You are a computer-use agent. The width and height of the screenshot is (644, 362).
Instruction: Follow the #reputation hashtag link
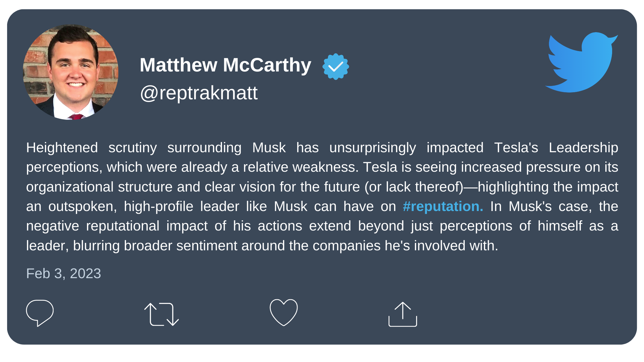coord(443,207)
